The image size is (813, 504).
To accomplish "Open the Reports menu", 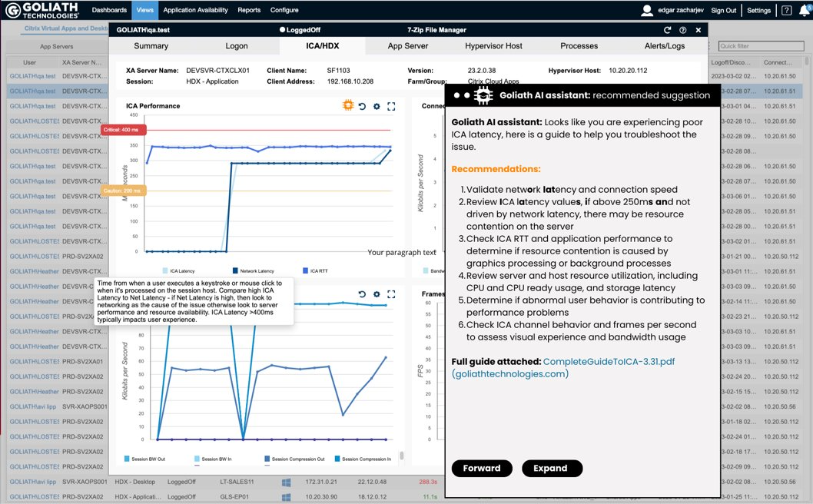I will click(x=249, y=10).
